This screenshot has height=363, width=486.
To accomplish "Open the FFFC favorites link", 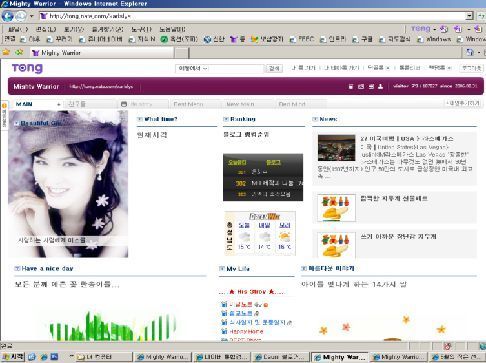I will [302, 39].
